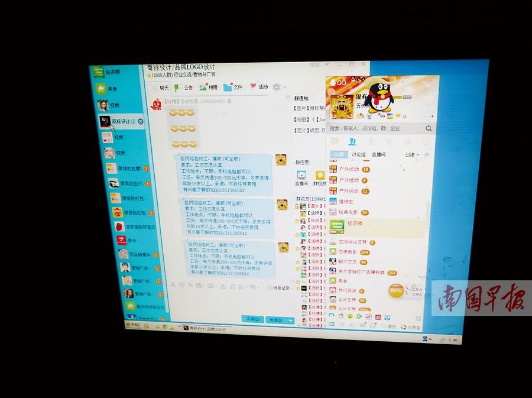
Task: Open the 户外运动 group with 18 unread
Action: pyautogui.click(x=349, y=169)
